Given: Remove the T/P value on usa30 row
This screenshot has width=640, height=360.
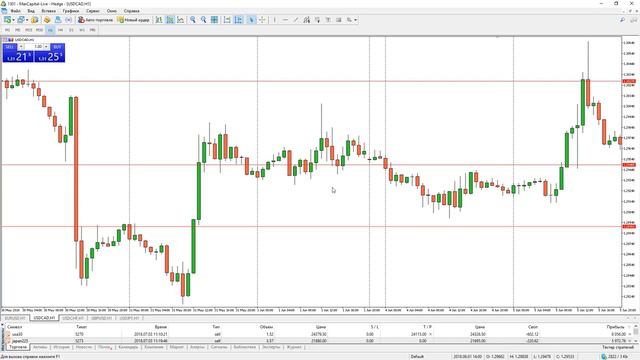Looking at the screenshot, I should click(x=430, y=334).
